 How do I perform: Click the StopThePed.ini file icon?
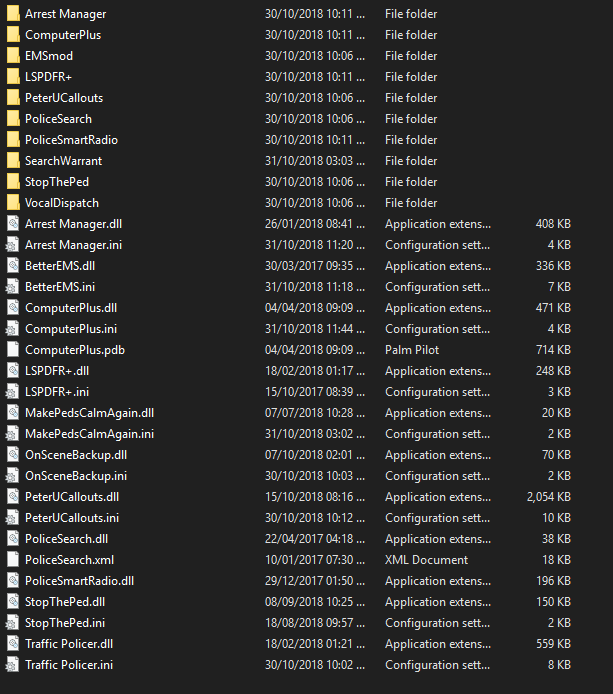[x=12, y=623]
